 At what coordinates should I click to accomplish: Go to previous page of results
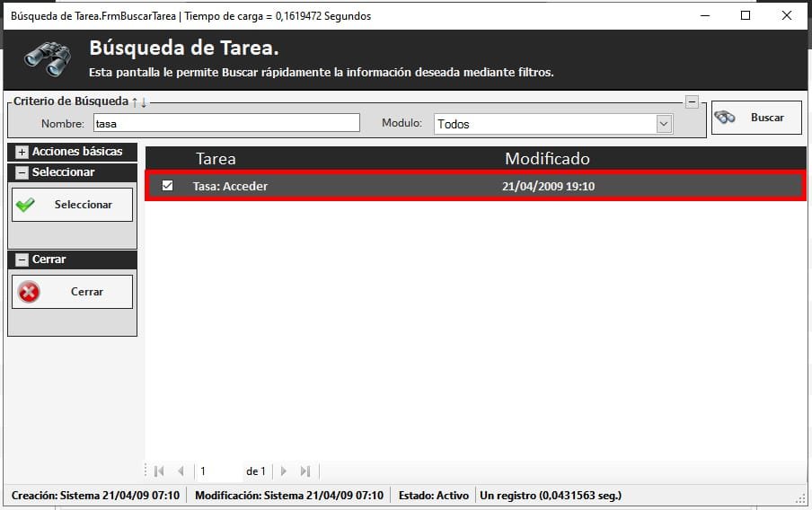[x=181, y=471]
